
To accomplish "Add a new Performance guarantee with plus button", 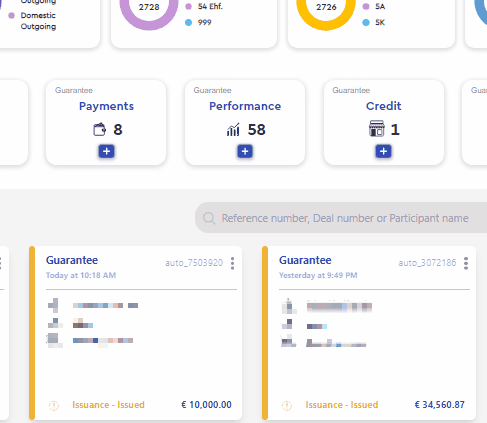I will (x=245, y=151).
